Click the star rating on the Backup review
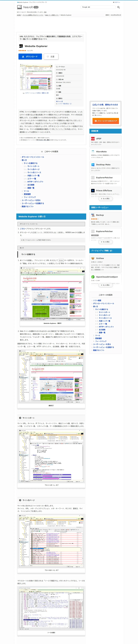This screenshot has width=138, height=644. coord(95,219)
